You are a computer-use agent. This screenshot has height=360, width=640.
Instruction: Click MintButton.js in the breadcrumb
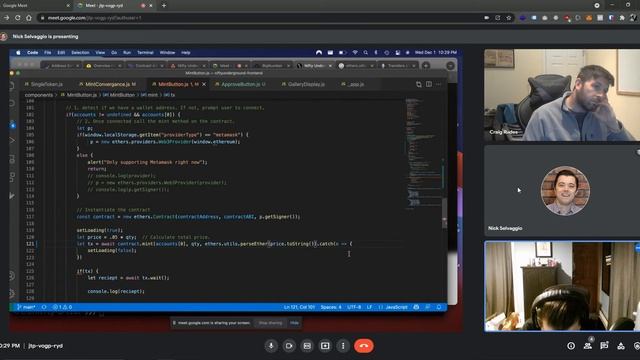82,95
